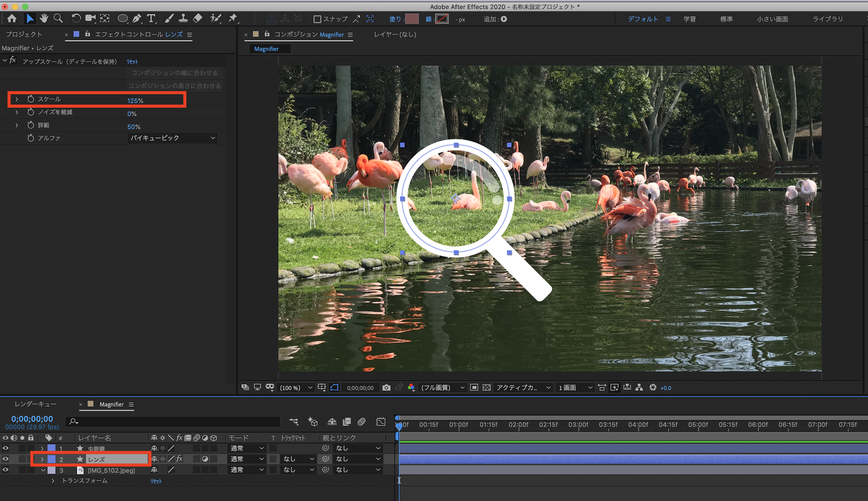
Task: Hide the IMG_5102.jpeg layer with eye icon
Action: [x=6, y=470]
